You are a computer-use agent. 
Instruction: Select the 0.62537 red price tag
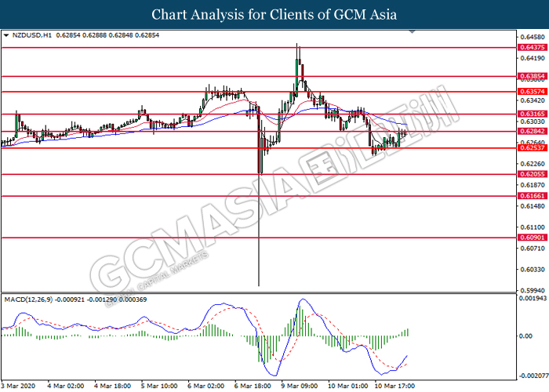pos(530,148)
